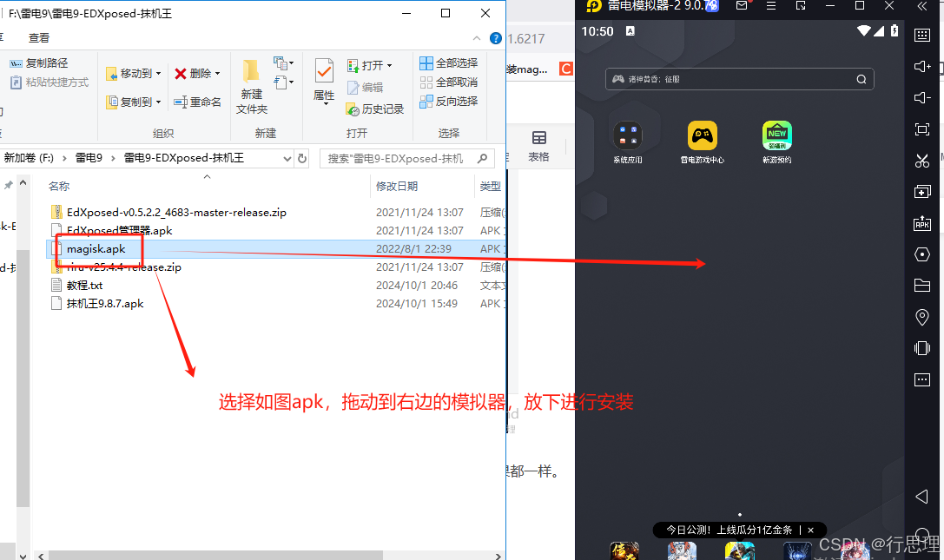
Task: Open the 查看 ribbon tab
Action: click(x=39, y=38)
